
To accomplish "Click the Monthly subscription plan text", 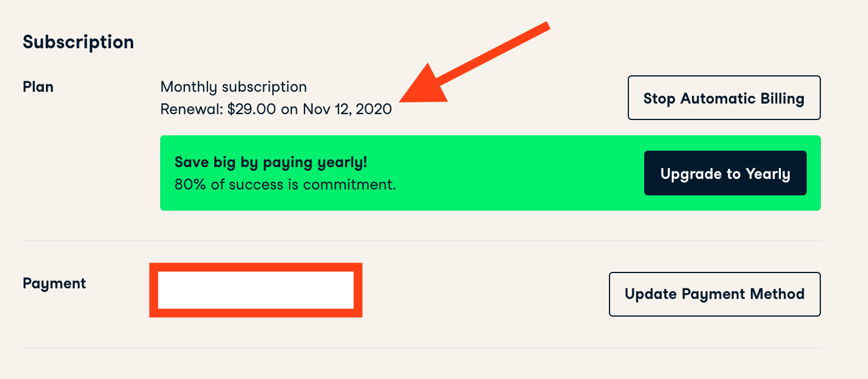I will 233,87.
